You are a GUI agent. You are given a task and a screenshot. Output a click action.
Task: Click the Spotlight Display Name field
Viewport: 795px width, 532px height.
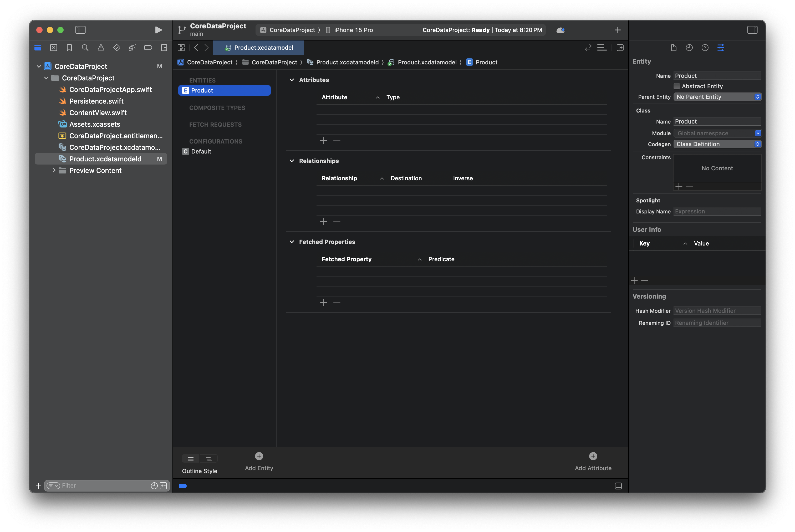click(717, 211)
